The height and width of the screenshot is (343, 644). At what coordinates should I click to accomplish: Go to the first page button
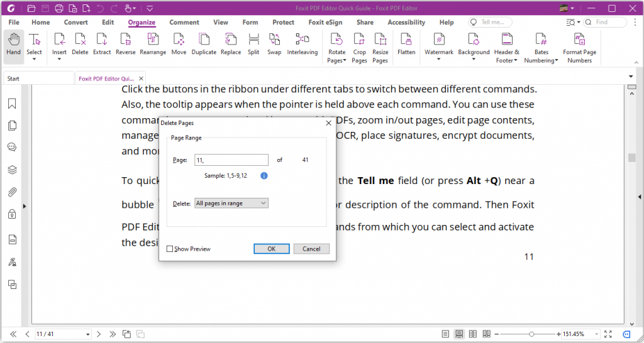13,334
